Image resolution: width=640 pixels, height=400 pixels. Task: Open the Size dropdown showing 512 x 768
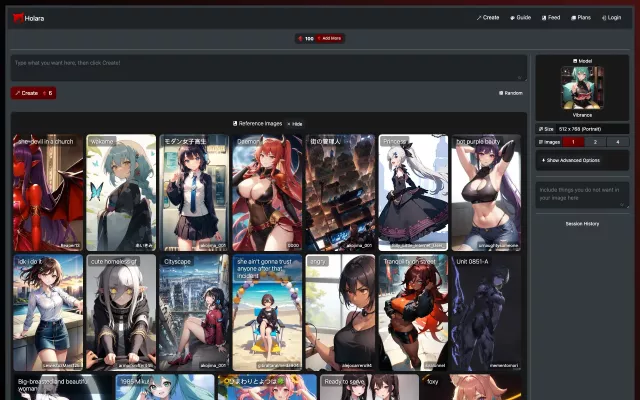coord(588,128)
